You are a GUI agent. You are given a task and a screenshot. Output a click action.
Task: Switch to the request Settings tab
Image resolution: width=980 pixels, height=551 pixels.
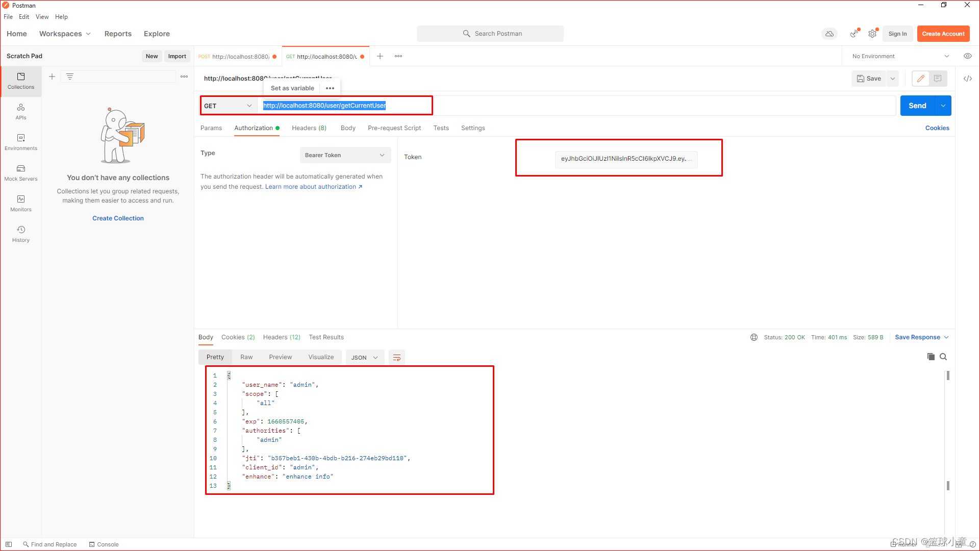[x=473, y=128]
